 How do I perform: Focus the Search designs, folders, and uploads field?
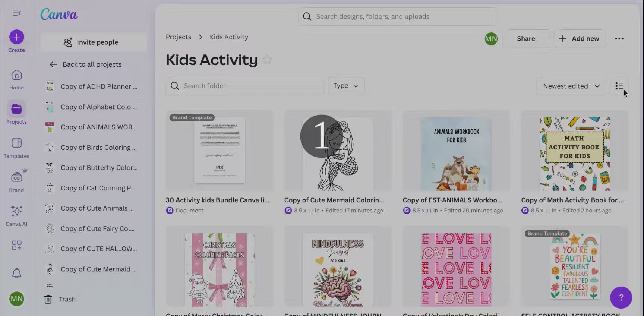[397, 16]
